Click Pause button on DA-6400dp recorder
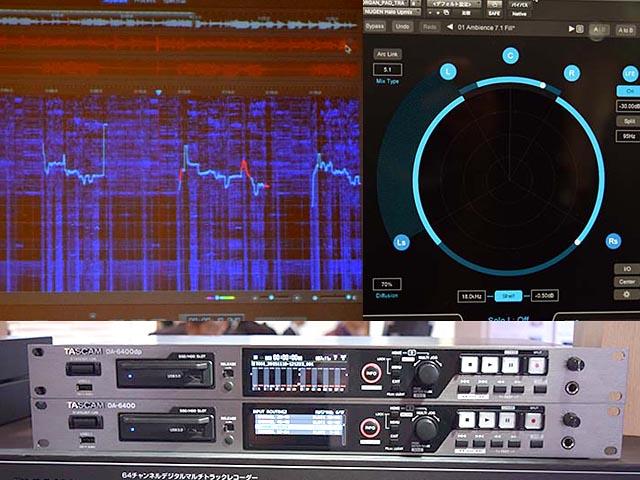Viewport: 640px width, 480px height. tap(510, 365)
